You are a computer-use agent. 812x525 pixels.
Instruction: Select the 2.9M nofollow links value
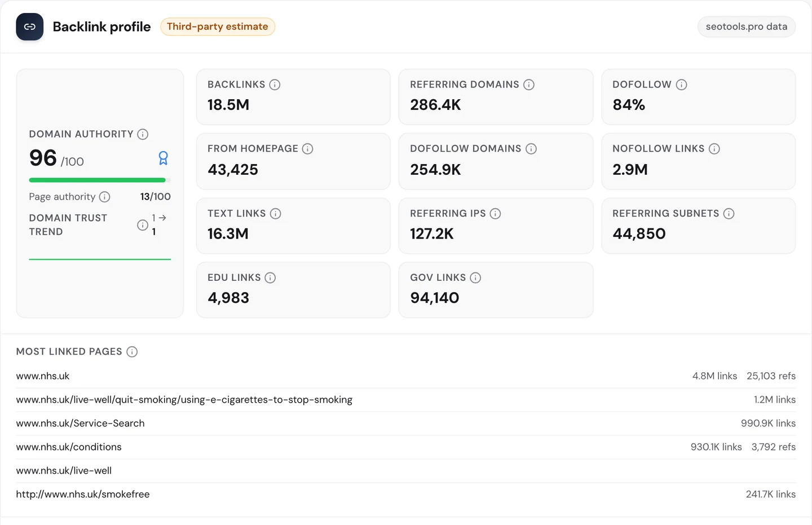(630, 170)
